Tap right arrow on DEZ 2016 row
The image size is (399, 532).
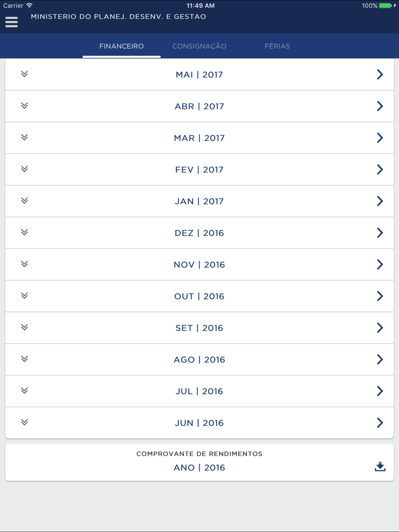(x=380, y=233)
